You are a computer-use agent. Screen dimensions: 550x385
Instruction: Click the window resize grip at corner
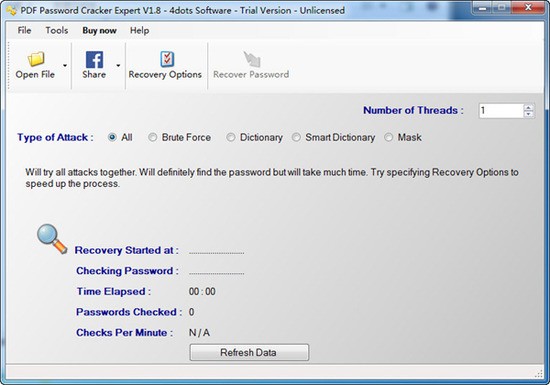539,374
